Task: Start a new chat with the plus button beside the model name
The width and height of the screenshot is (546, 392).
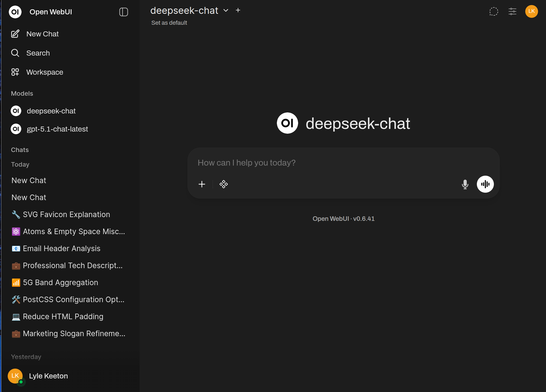Action: [x=237, y=10]
